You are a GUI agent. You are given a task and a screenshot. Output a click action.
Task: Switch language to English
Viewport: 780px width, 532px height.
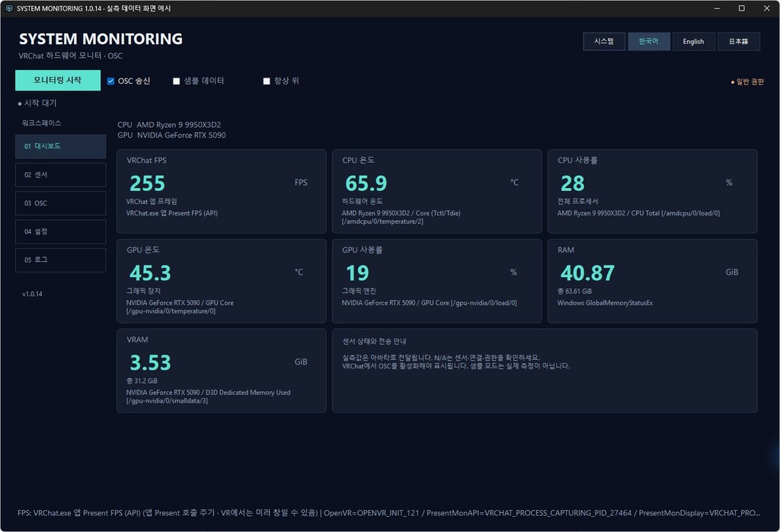click(x=693, y=41)
